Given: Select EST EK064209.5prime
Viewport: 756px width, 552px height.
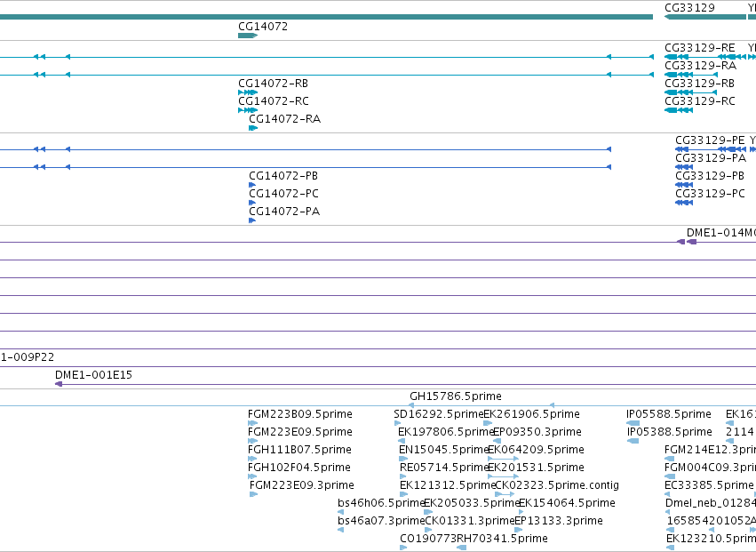Looking at the screenshot, I should 537,450.
